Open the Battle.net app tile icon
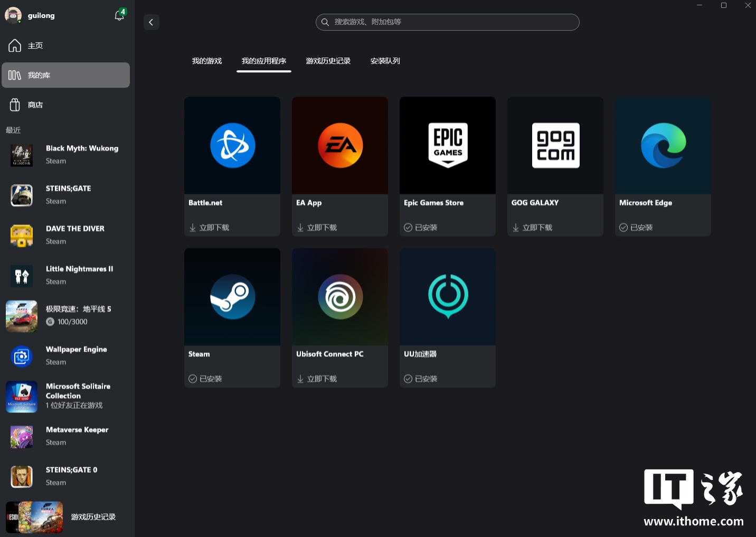Image resolution: width=756 pixels, height=537 pixels. coord(232,145)
